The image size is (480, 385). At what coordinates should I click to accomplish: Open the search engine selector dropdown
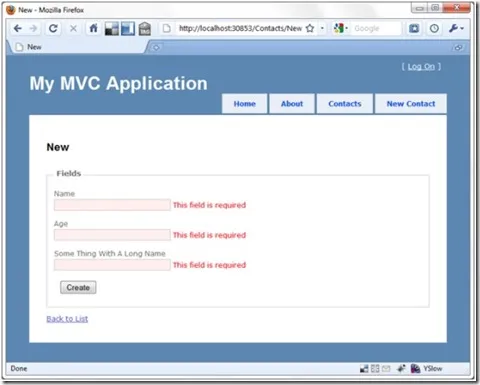(341, 28)
